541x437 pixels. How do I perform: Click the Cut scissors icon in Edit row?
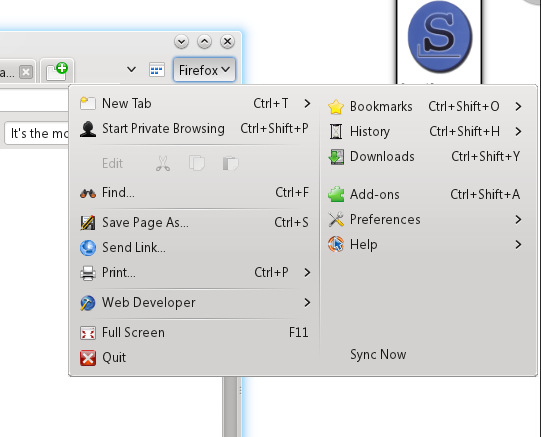(x=163, y=163)
